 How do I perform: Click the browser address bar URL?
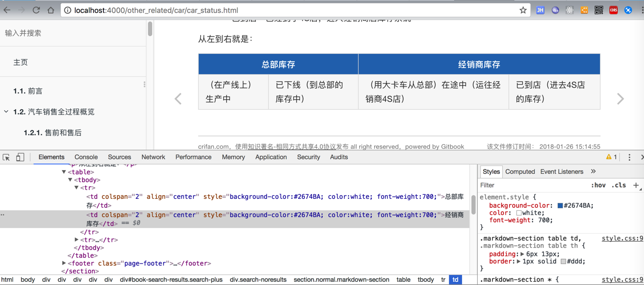click(x=156, y=10)
